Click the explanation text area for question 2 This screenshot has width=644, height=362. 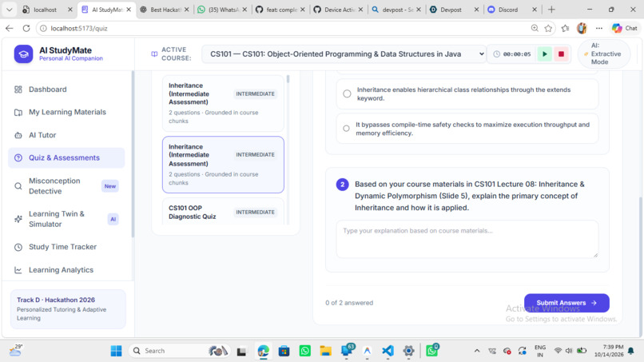click(467, 239)
